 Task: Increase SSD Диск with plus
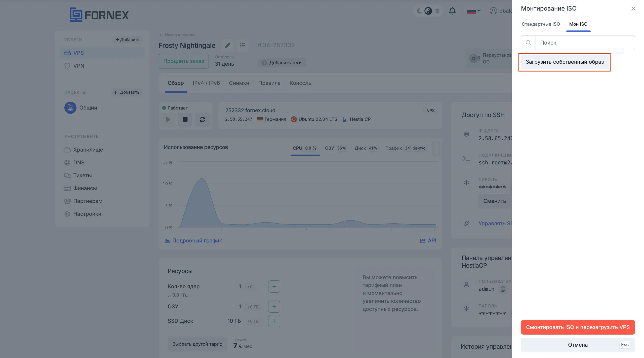pyautogui.click(x=274, y=321)
